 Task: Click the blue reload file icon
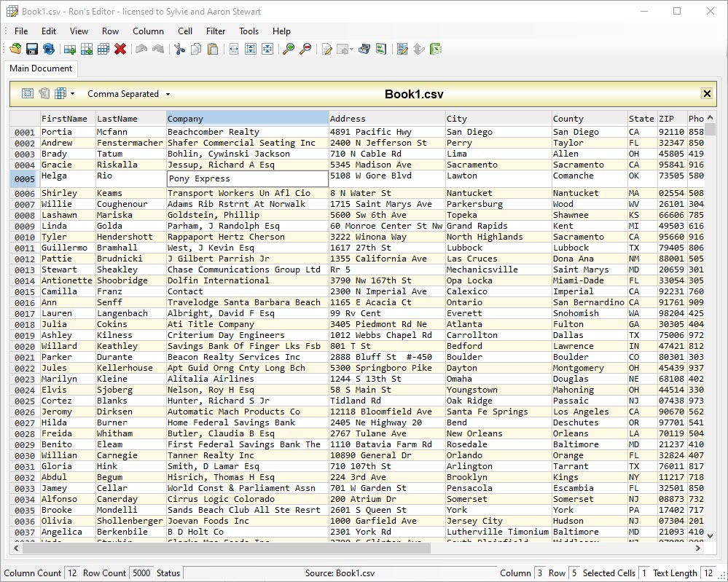49,49
